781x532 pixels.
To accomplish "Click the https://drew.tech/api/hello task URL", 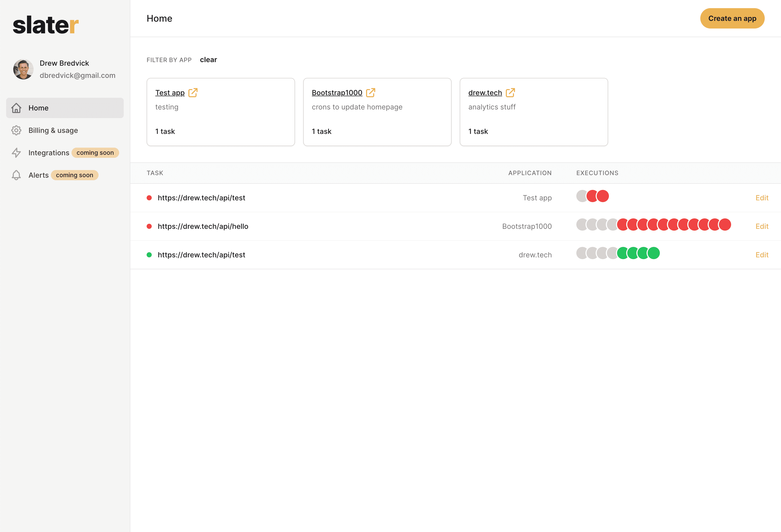I will point(203,226).
